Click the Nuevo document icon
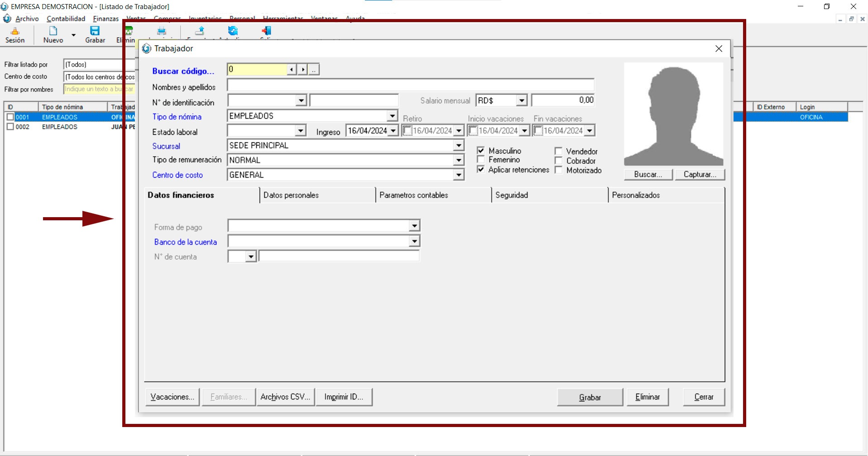The image size is (868, 456). pyautogui.click(x=53, y=31)
